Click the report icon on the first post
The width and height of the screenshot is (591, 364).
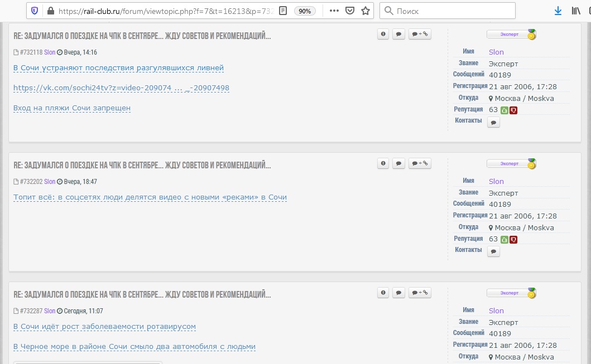click(x=383, y=34)
